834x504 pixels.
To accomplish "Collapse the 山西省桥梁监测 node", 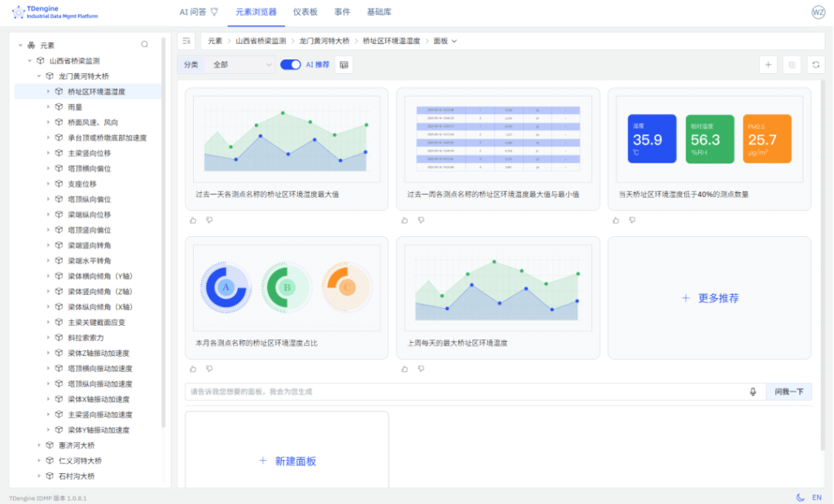I will (30, 60).
